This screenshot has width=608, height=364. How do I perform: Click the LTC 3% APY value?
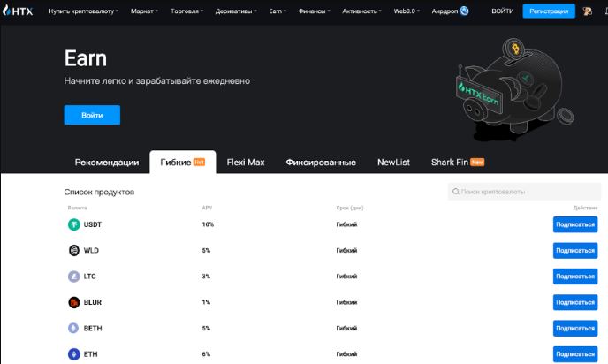pyautogui.click(x=206, y=277)
